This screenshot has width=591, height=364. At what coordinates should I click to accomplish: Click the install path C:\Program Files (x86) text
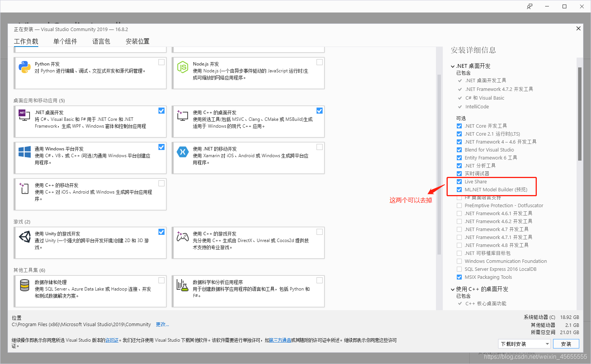pos(81,325)
